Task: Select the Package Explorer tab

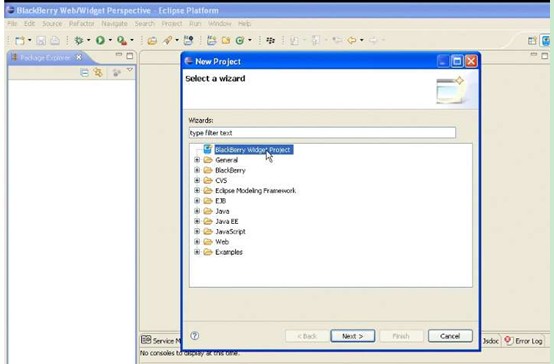Action: click(x=46, y=58)
